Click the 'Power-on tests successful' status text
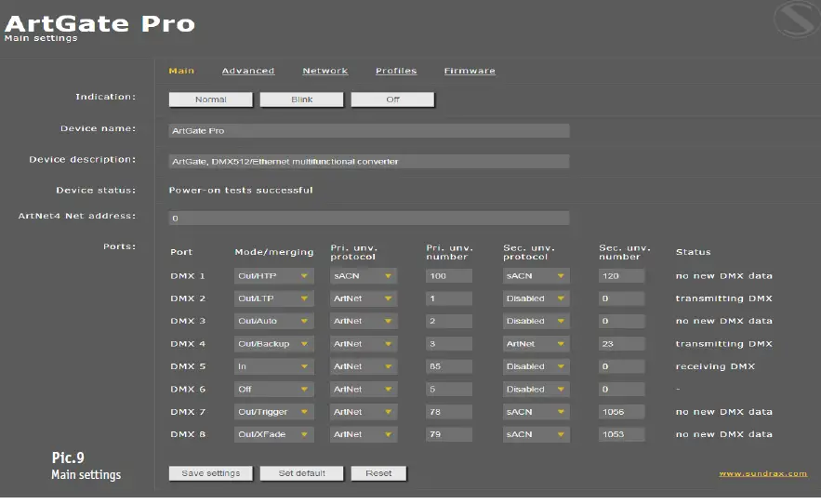The width and height of the screenshot is (821, 504). pos(241,191)
